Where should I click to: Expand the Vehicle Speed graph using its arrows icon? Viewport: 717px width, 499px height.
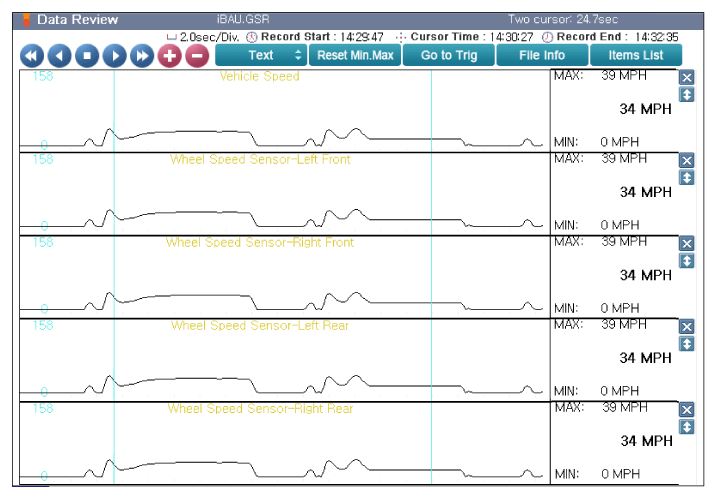pyautogui.click(x=686, y=95)
